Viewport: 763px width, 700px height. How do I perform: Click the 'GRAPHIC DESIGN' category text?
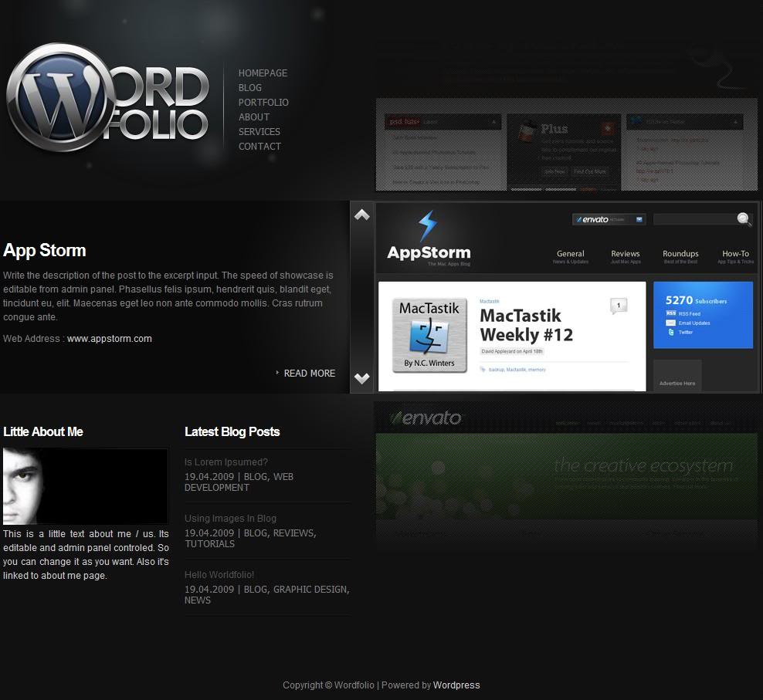[x=310, y=589]
